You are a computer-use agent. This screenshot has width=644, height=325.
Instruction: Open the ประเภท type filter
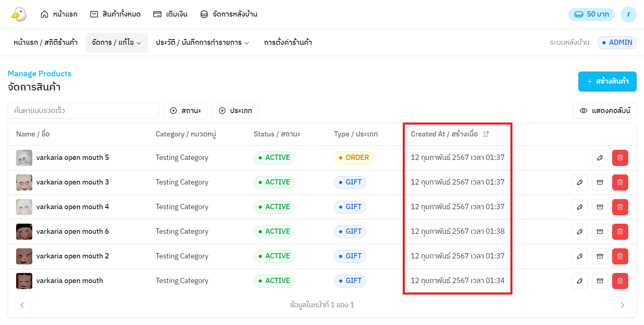pos(235,111)
